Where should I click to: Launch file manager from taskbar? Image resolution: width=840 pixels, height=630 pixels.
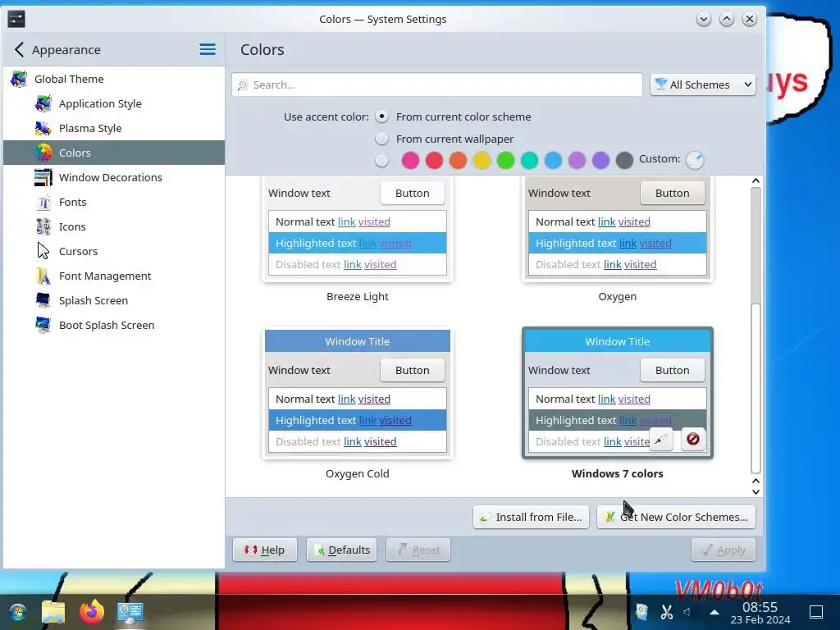tap(53, 612)
